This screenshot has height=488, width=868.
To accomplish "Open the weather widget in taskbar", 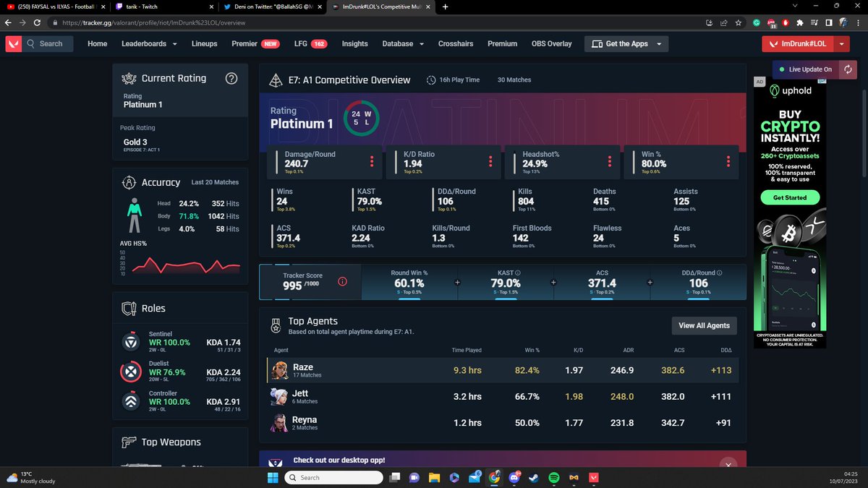I will click(x=29, y=477).
